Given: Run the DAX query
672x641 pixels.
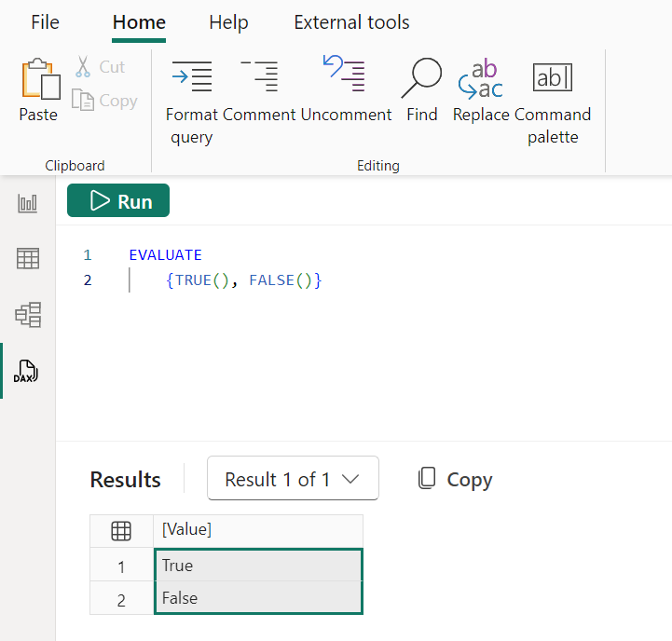Looking at the screenshot, I should [118, 200].
